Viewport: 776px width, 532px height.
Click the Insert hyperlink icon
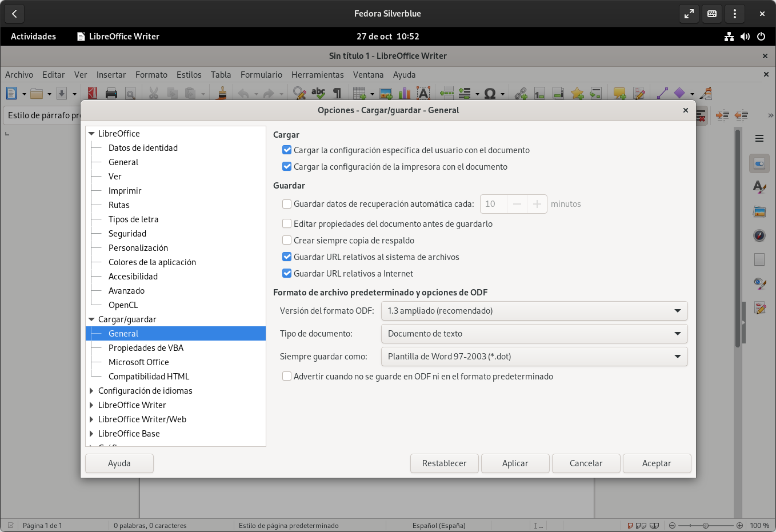(521, 93)
